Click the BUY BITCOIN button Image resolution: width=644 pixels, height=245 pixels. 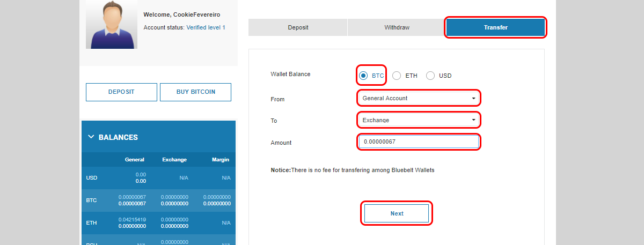coord(195,92)
